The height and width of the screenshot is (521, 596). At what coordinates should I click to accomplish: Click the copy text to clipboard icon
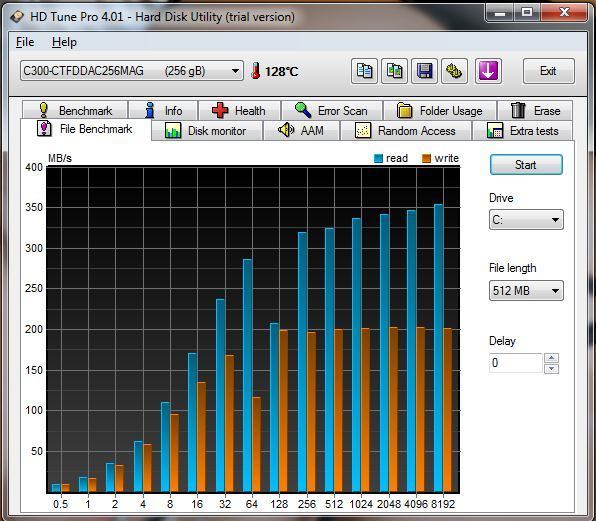tap(364, 71)
